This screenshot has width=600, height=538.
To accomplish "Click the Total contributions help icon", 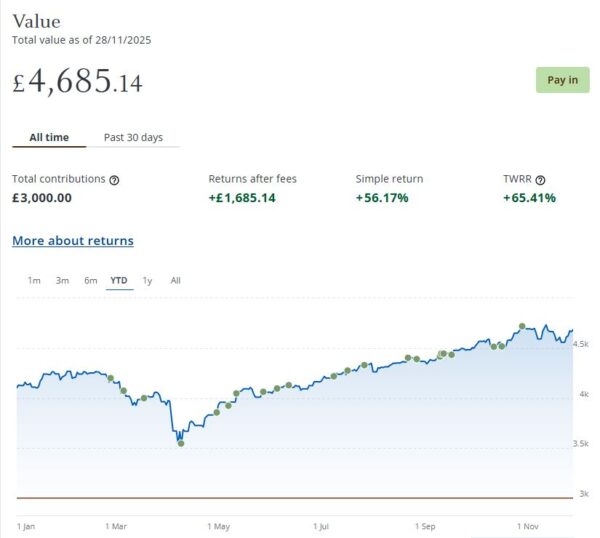I will 114,180.
